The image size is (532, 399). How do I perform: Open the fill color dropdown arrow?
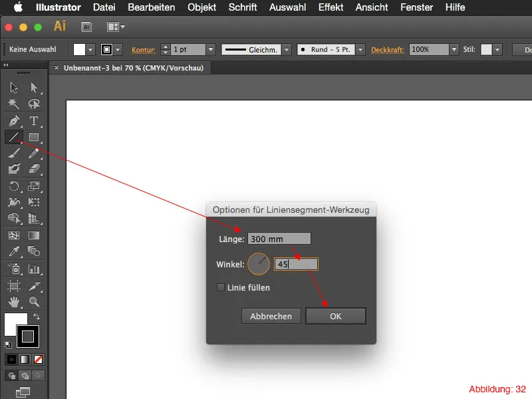point(90,49)
